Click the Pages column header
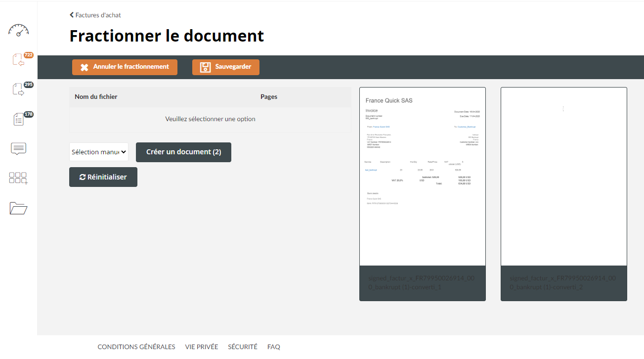This screenshot has height=359, width=644. [x=269, y=97]
